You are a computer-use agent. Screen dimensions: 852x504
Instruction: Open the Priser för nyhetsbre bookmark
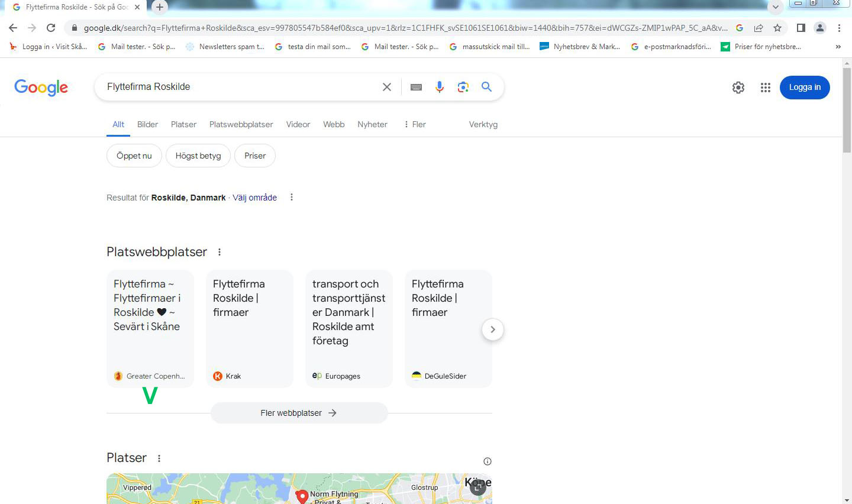point(761,47)
